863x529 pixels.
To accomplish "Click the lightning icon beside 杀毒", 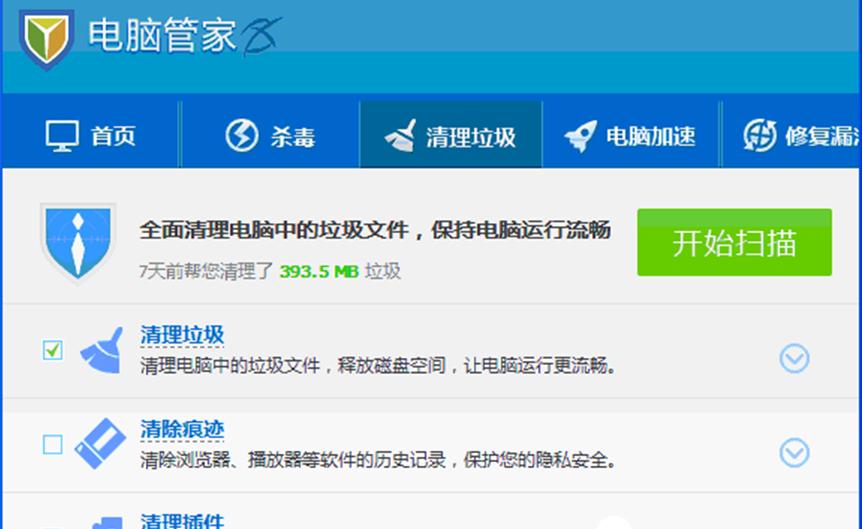I will click(x=242, y=135).
